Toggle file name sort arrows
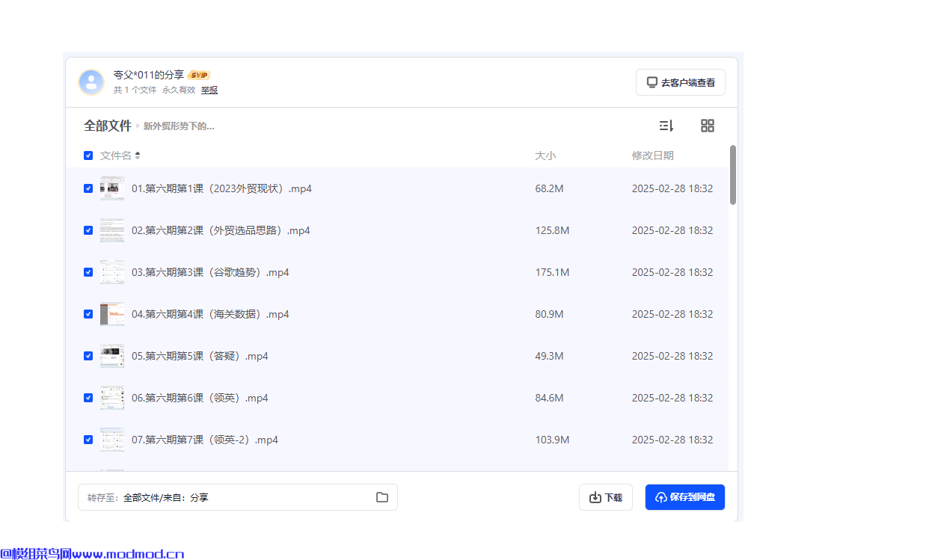Viewport: 932px width, 560px height. (138, 156)
